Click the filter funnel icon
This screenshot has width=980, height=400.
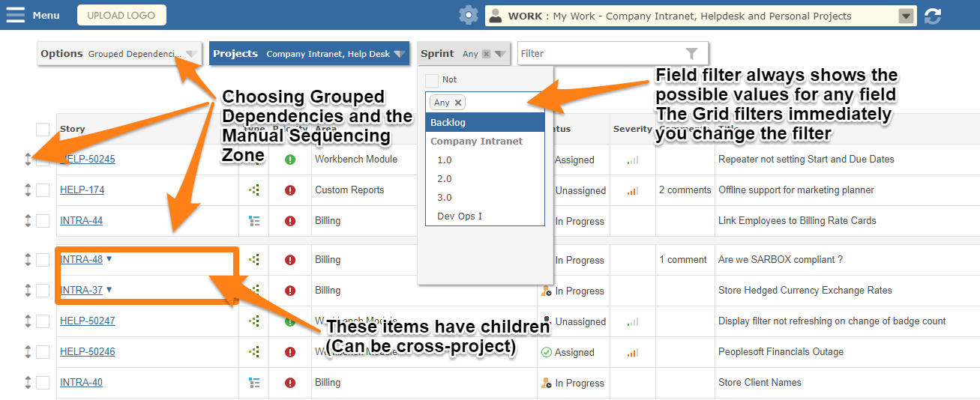[691, 53]
